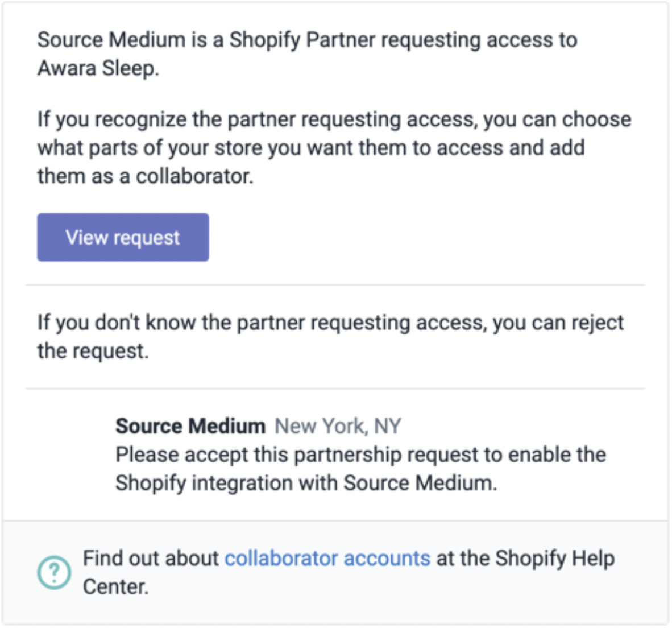Screen dimensions: 672x628
Task: Click the 'Please accept this partnership request' message
Action: [x=361, y=455]
